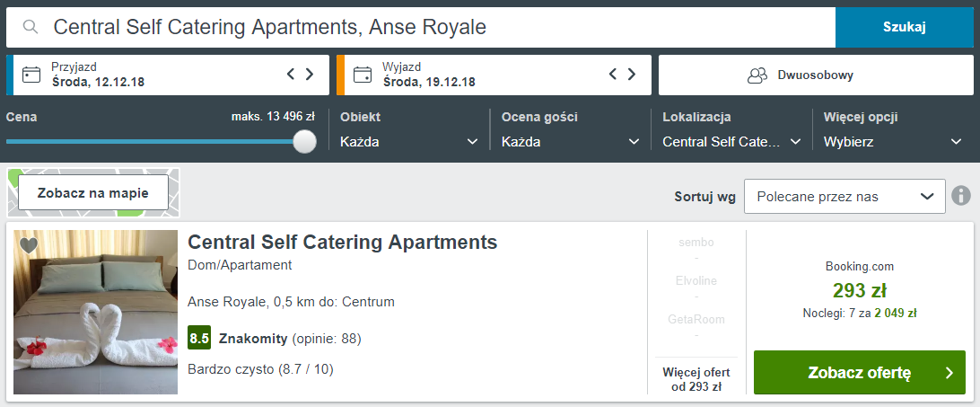Click the magnifying glass search icon
The width and height of the screenshot is (980, 407).
(x=31, y=27)
